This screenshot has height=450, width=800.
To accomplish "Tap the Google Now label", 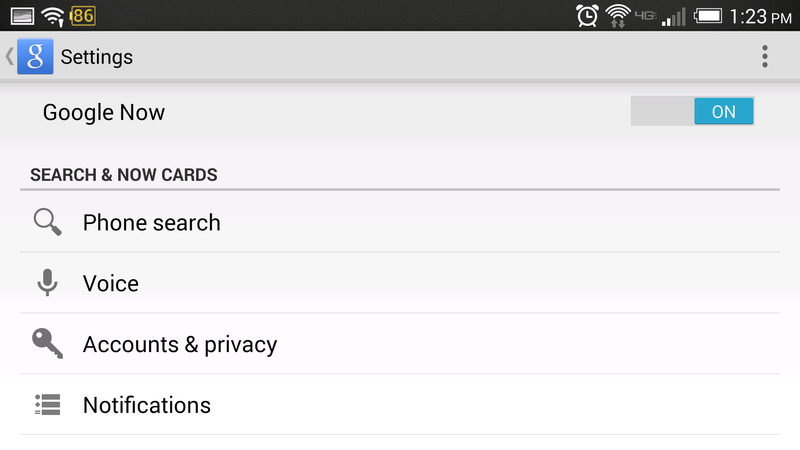I will click(104, 112).
